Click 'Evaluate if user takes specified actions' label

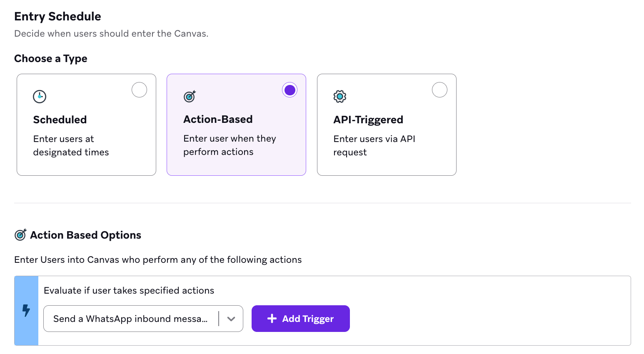(129, 290)
